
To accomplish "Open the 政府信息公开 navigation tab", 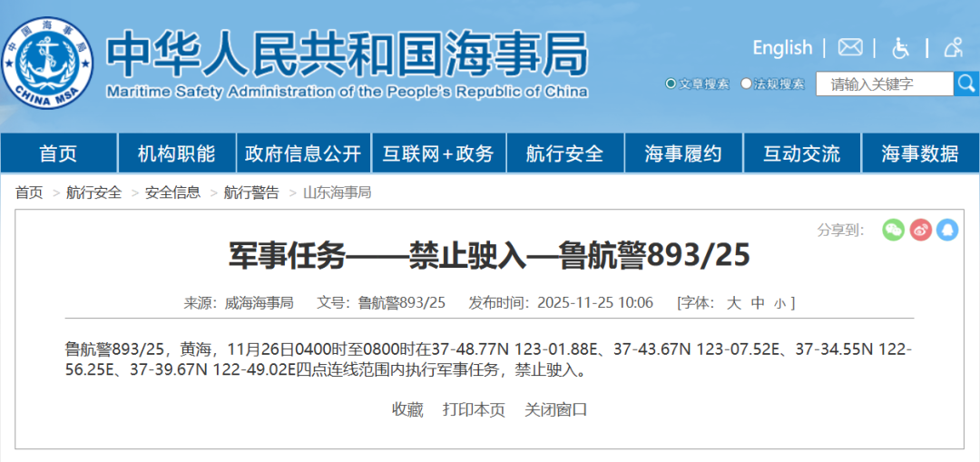I will tap(303, 153).
